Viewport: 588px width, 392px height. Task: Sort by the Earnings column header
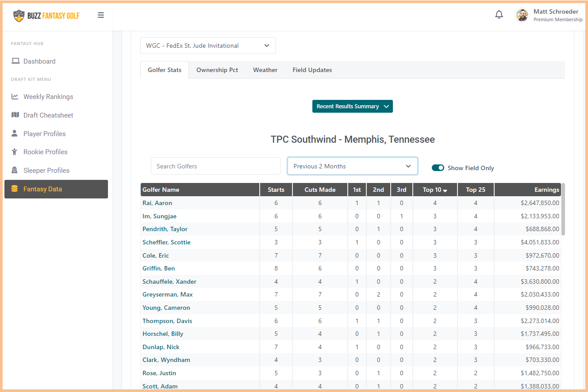pyautogui.click(x=528, y=190)
